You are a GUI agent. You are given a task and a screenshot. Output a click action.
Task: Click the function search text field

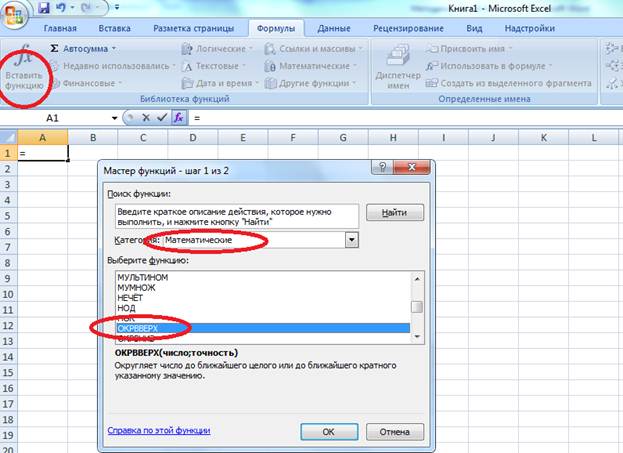[237, 217]
